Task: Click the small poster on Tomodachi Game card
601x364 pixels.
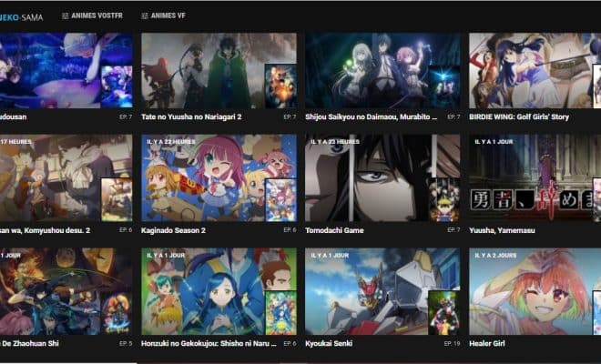Action: pyautogui.click(x=444, y=199)
